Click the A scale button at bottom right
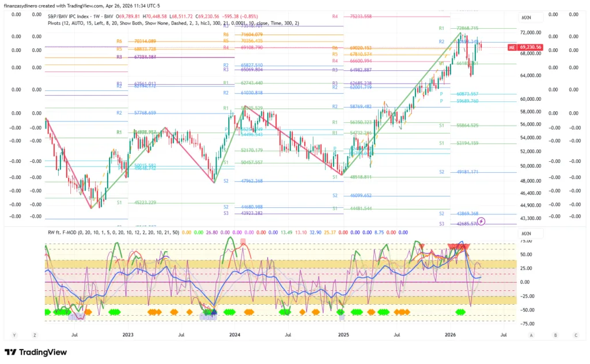590x364 pixels. tap(531, 335)
